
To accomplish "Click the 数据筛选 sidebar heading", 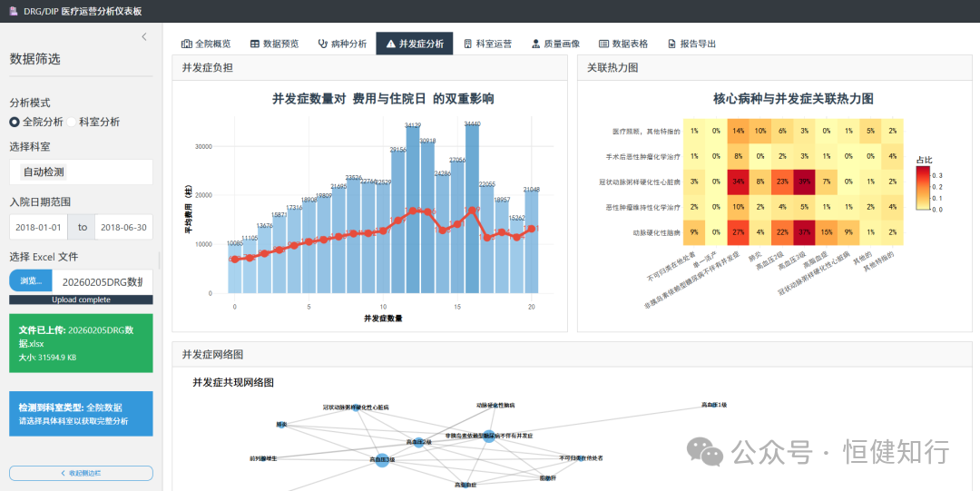I will click(35, 59).
